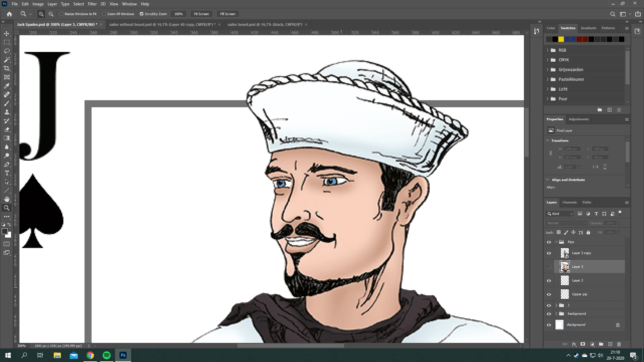Hide the Layer 2 visibility eye
The width and height of the screenshot is (644, 362).
549,281
